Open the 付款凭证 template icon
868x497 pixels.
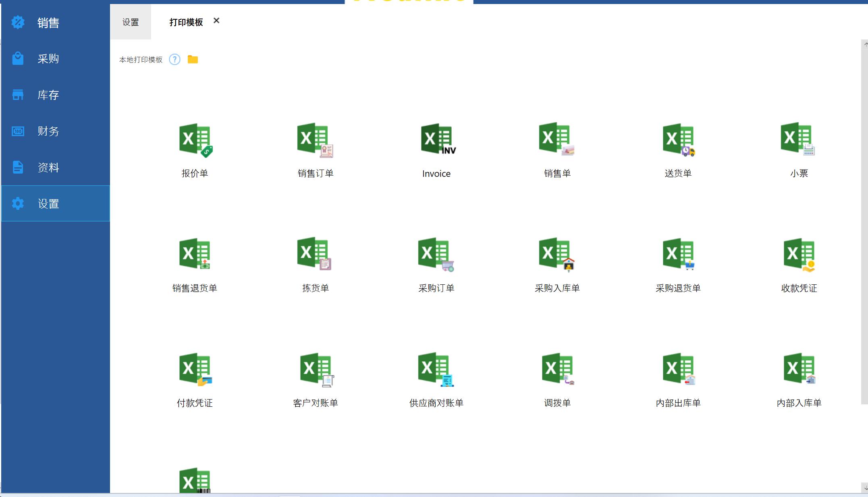tap(196, 369)
